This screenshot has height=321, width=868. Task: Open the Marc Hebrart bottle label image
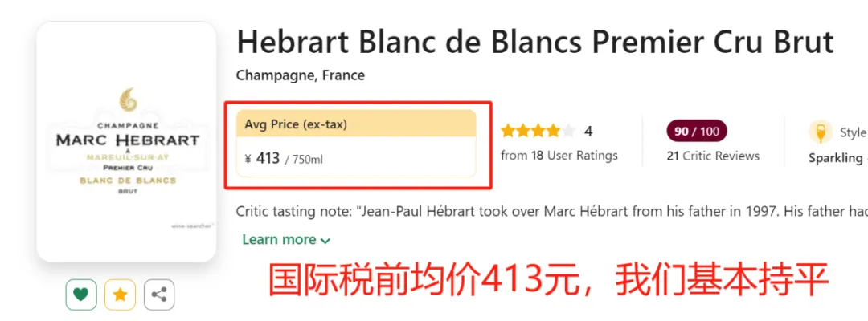click(126, 141)
